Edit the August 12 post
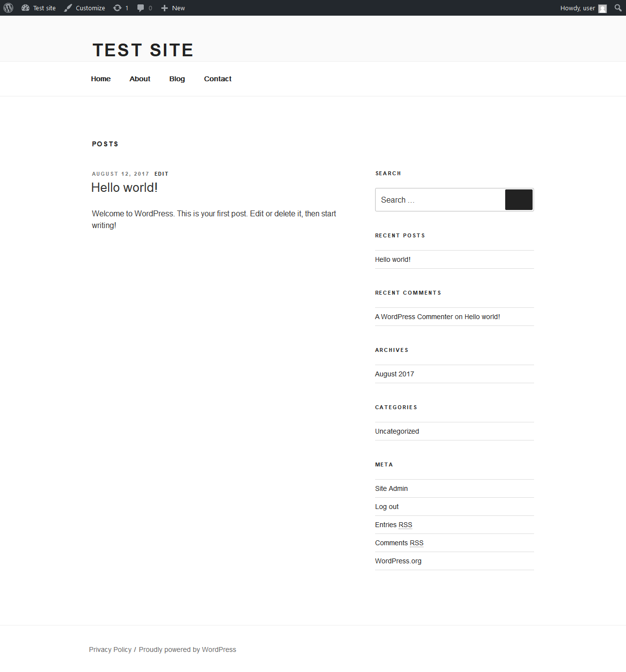The width and height of the screenshot is (626, 672). tap(161, 174)
